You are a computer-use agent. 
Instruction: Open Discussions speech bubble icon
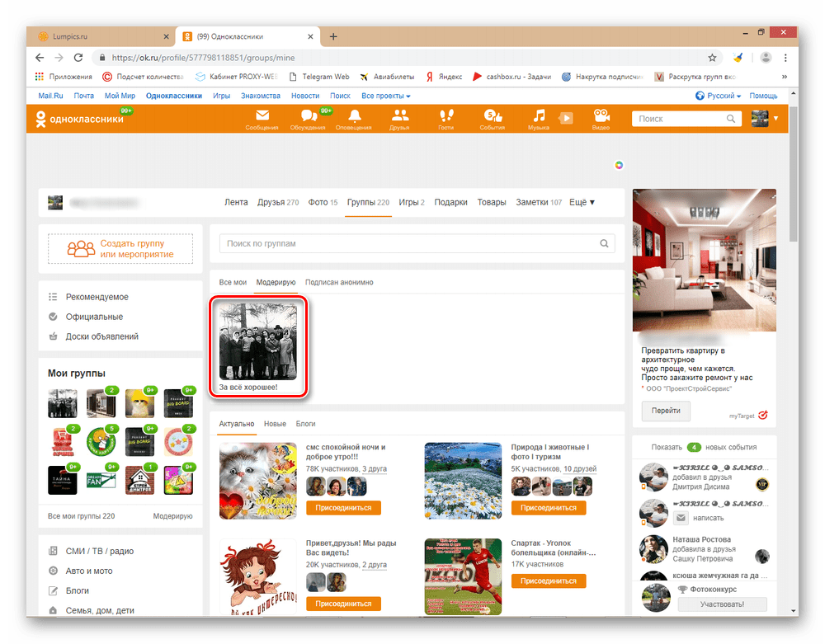(309, 117)
